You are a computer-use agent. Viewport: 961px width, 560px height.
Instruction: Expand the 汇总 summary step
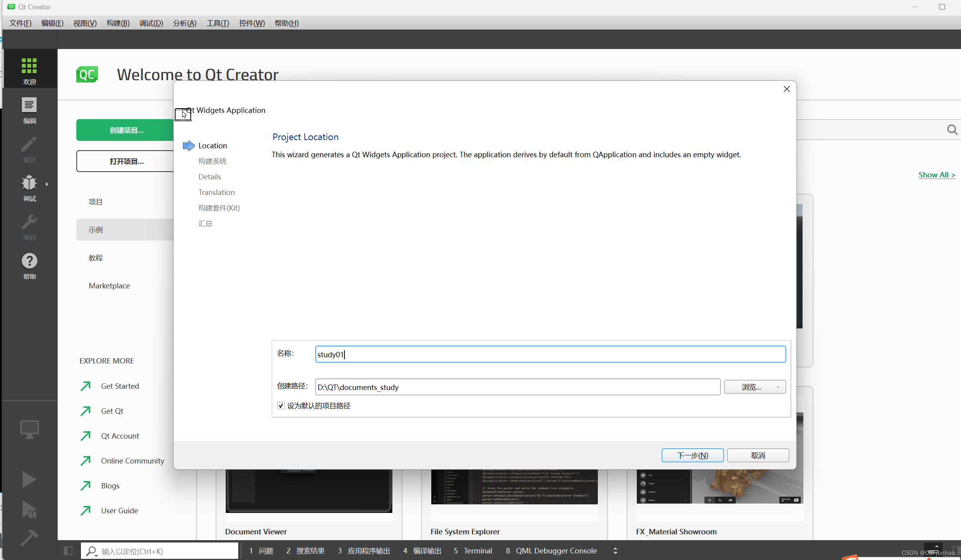[206, 223]
